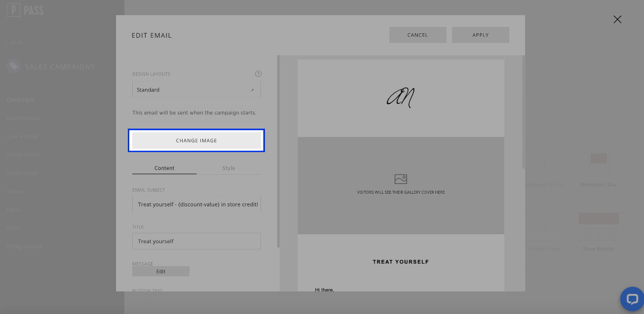Open Profit in the sidebar

coord(14,228)
